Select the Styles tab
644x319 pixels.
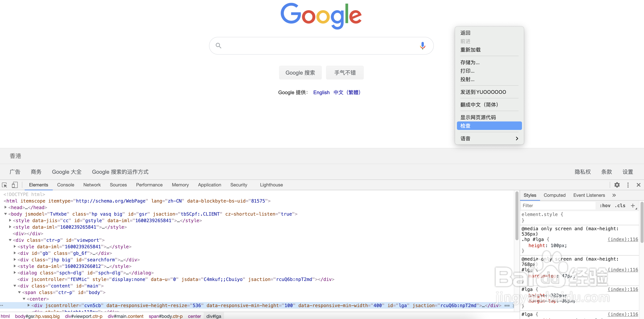(530, 195)
